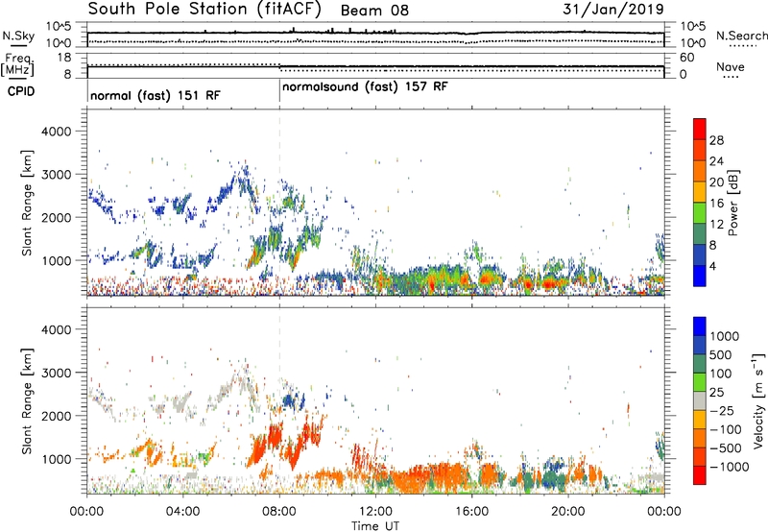This screenshot has width=768, height=532.
Task: Click the Velocity colorbar value '-500'
Action: [727, 448]
